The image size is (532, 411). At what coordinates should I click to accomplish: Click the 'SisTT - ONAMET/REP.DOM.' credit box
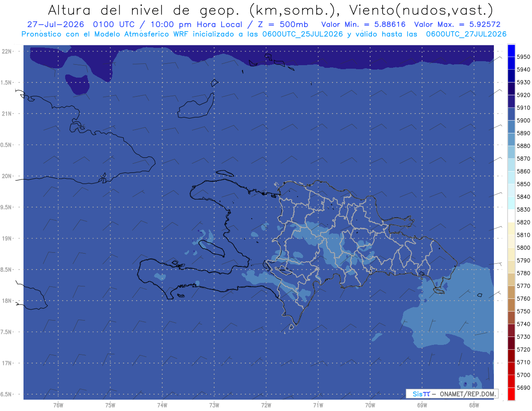pos(452,394)
